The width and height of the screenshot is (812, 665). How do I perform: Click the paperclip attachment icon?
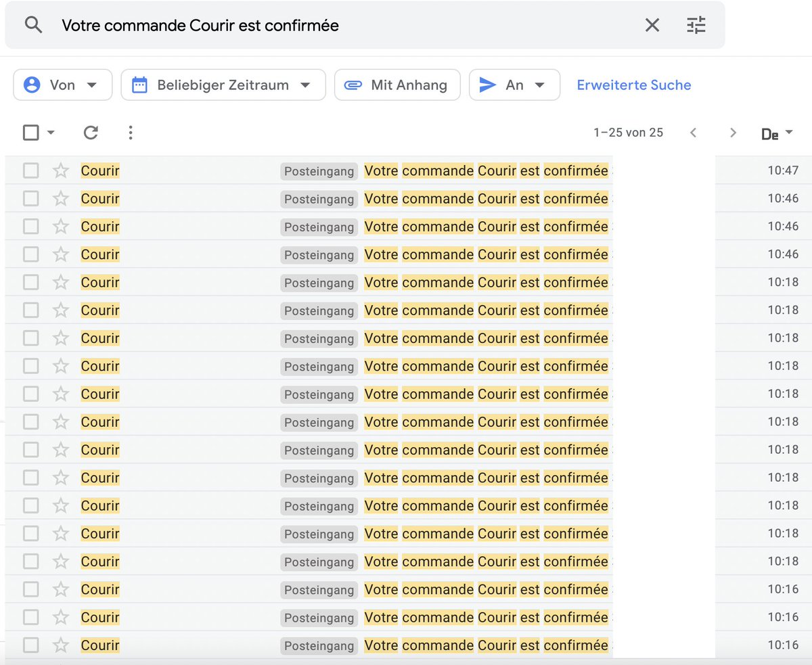pyautogui.click(x=353, y=85)
